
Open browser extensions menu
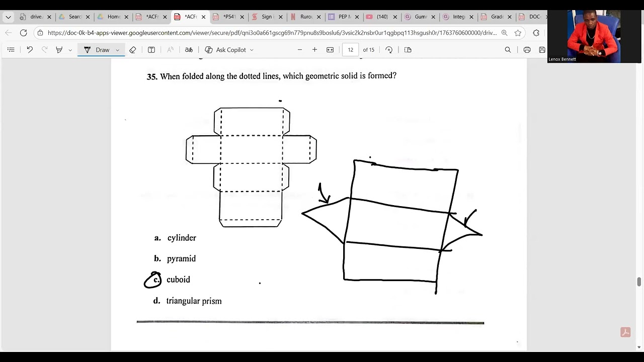tap(536, 33)
